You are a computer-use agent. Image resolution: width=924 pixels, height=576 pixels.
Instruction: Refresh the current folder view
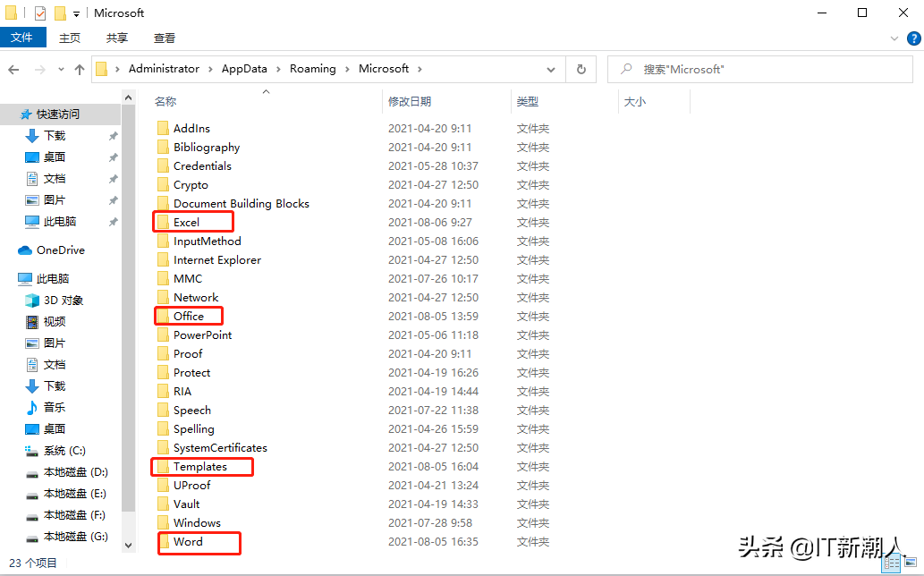pos(581,70)
